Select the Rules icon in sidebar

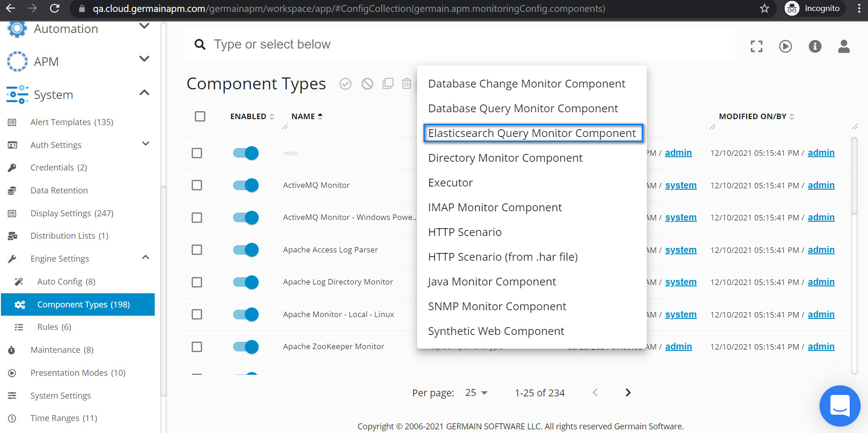[x=18, y=327]
